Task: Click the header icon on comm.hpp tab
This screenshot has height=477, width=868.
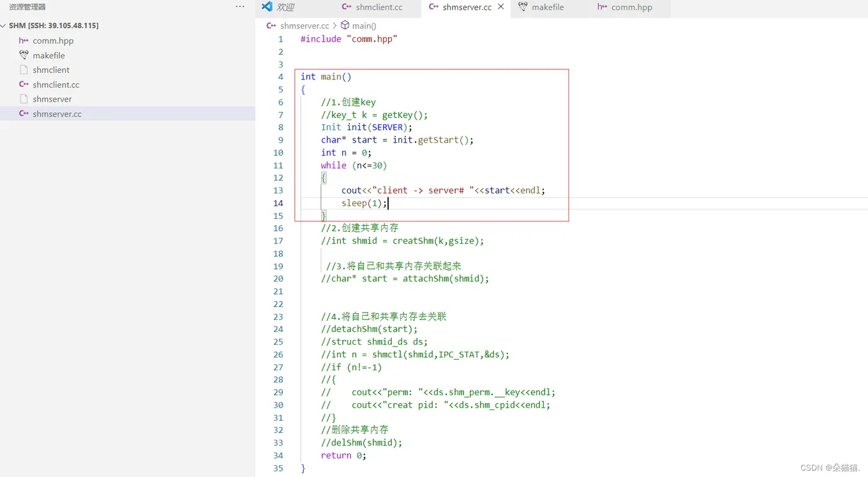Action: click(602, 7)
